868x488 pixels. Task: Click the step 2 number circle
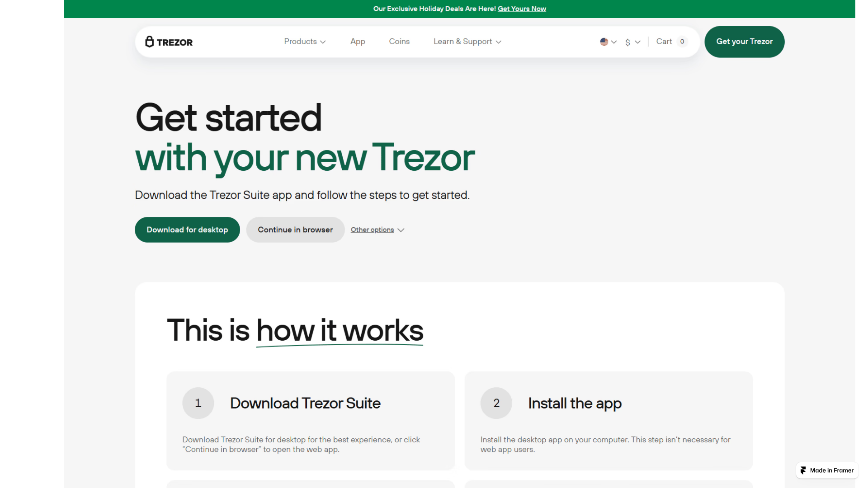496,403
